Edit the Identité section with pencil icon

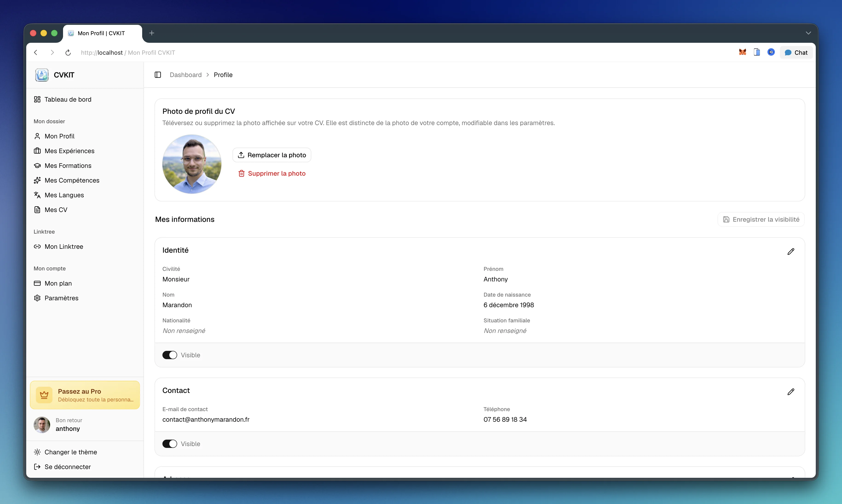point(791,251)
